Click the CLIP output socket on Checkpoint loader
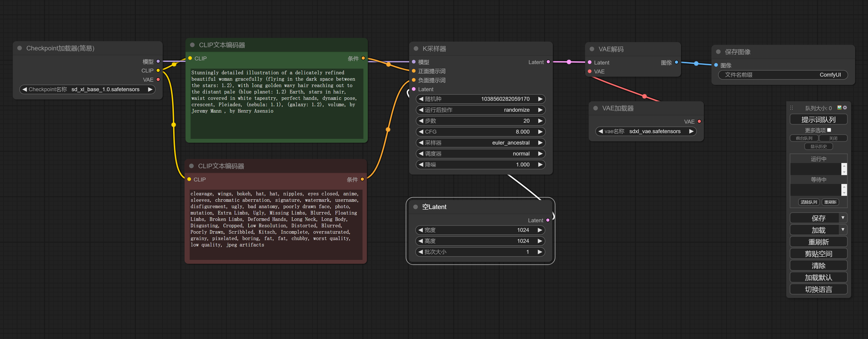The image size is (868, 339). click(x=158, y=70)
